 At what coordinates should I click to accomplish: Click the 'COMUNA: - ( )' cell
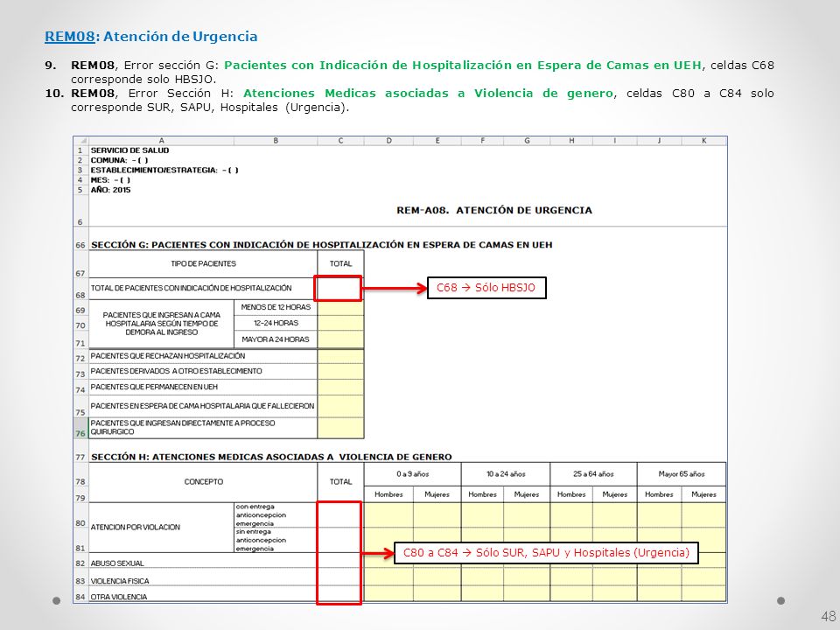pyautogui.click(x=120, y=160)
